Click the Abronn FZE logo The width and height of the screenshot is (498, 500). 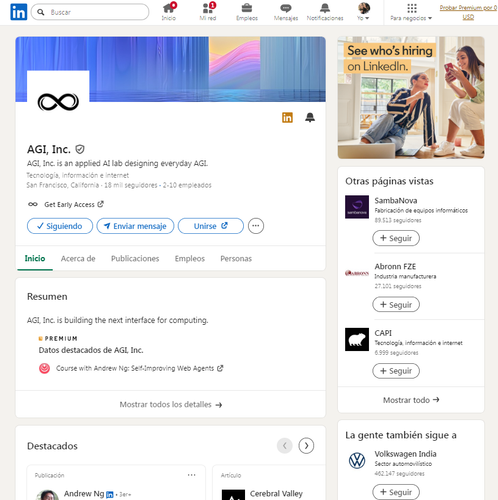click(357, 273)
